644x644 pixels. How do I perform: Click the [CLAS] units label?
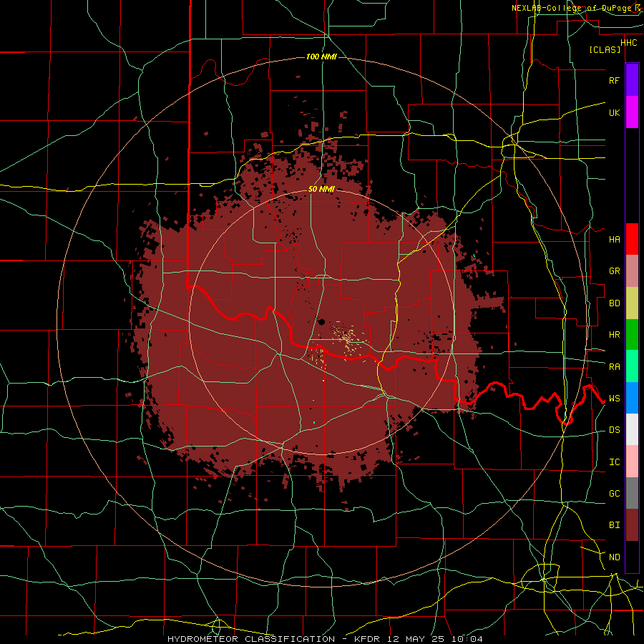click(x=605, y=49)
